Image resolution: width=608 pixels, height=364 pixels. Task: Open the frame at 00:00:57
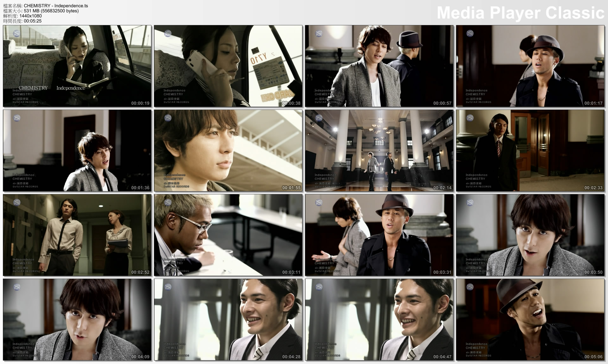[x=379, y=66]
